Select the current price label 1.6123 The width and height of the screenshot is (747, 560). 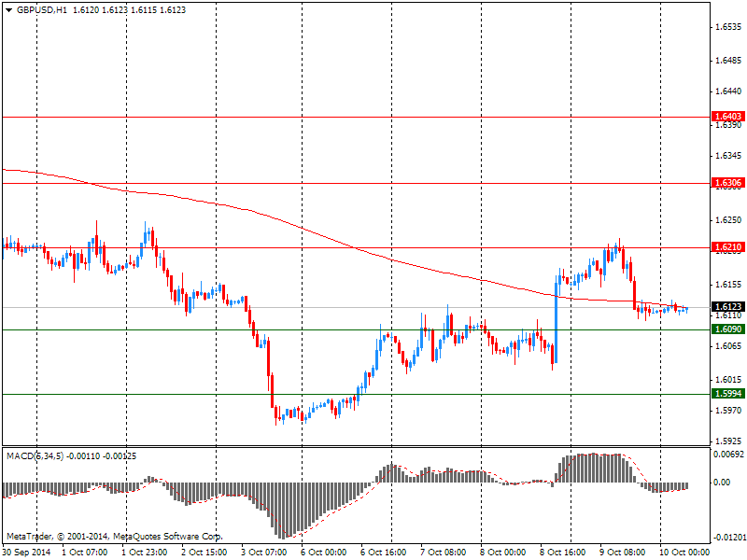pyautogui.click(x=728, y=307)
